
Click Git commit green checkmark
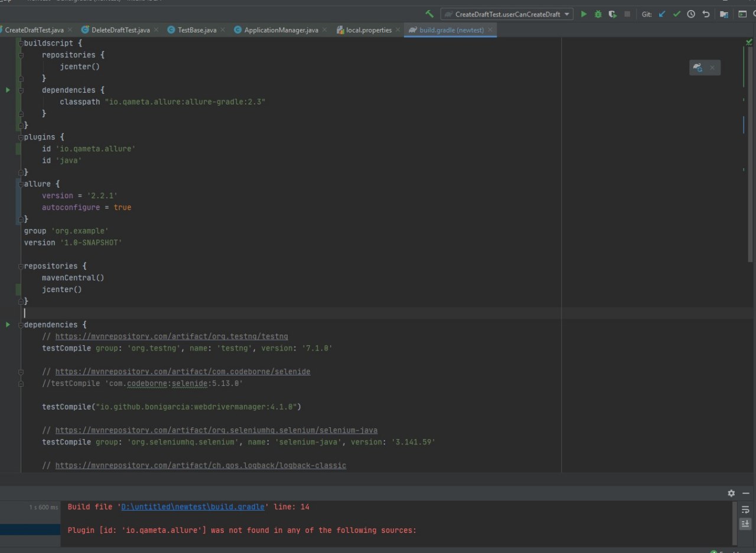click(677, 14)
